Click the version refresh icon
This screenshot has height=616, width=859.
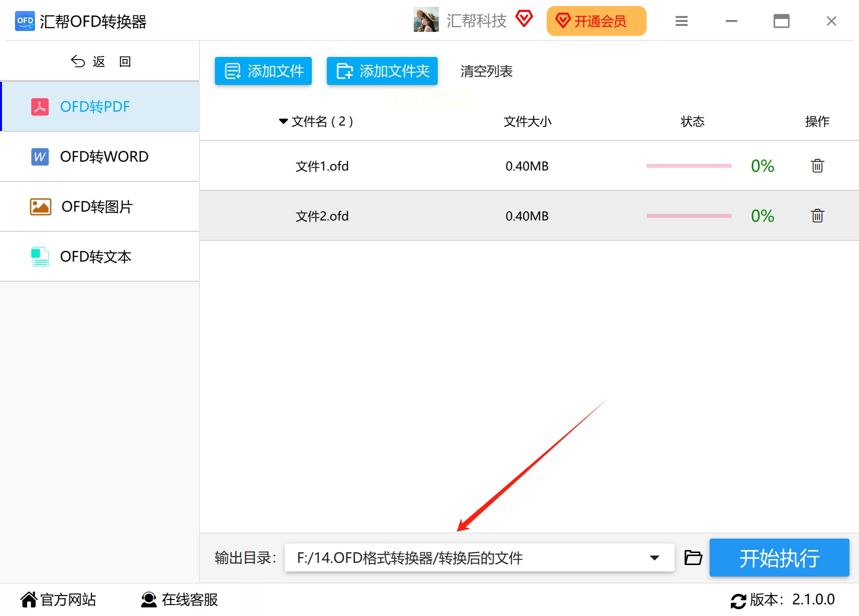tap(738, 601)
